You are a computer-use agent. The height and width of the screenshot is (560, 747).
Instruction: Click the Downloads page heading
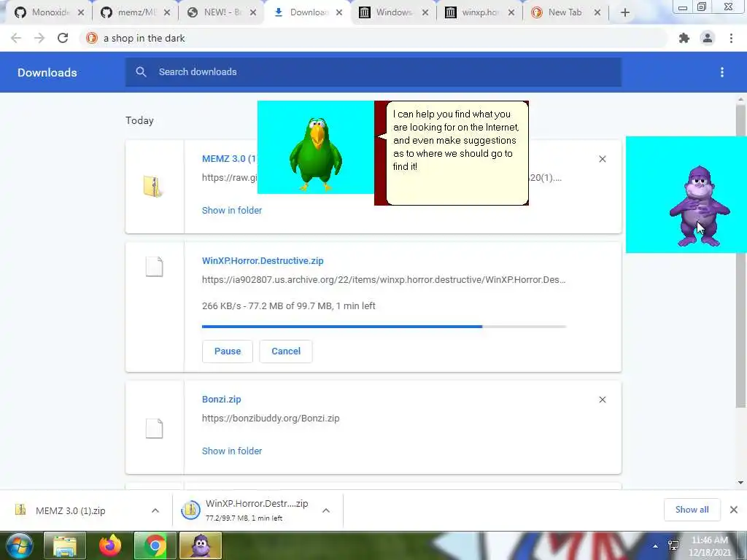[x=47, y=72]
